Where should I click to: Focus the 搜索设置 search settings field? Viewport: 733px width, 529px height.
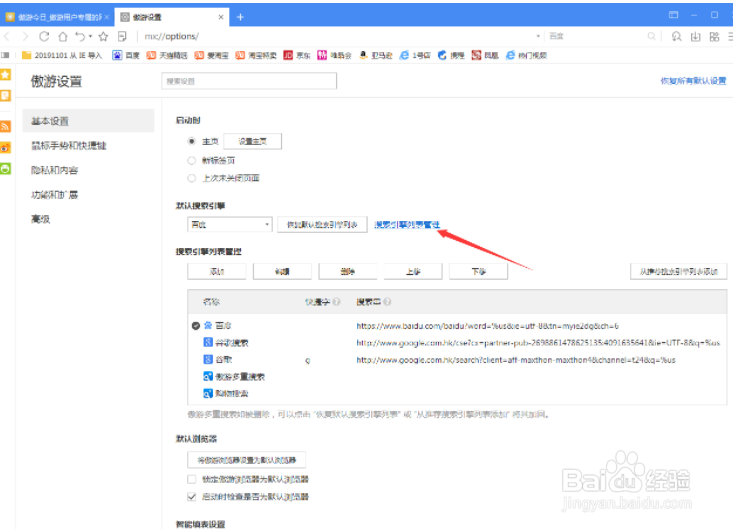click(249, 81)
